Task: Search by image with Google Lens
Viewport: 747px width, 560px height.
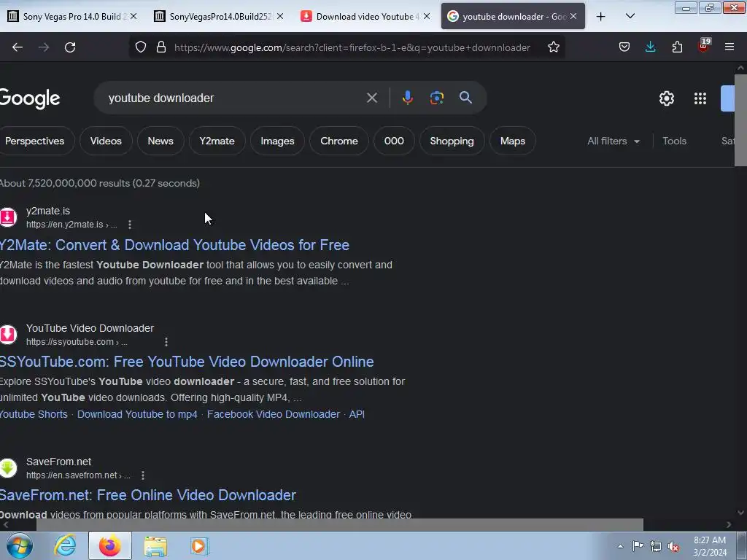Action: pyautogui.click(x=436, y=98)
